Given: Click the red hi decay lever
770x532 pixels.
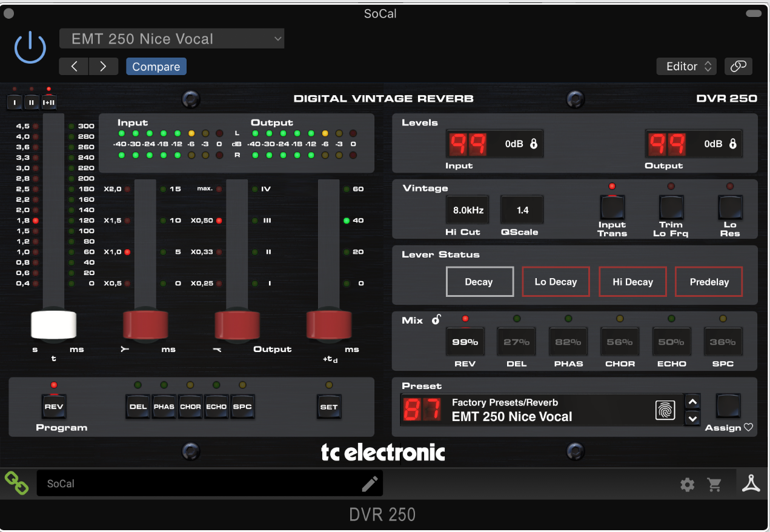Looking at the screenshot, I should [237, 324].
